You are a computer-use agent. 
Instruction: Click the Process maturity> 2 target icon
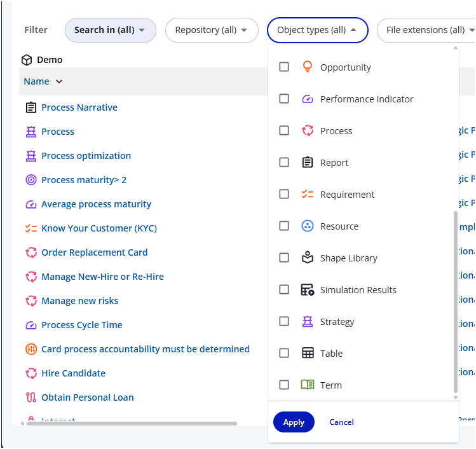[x=31, y=180]
